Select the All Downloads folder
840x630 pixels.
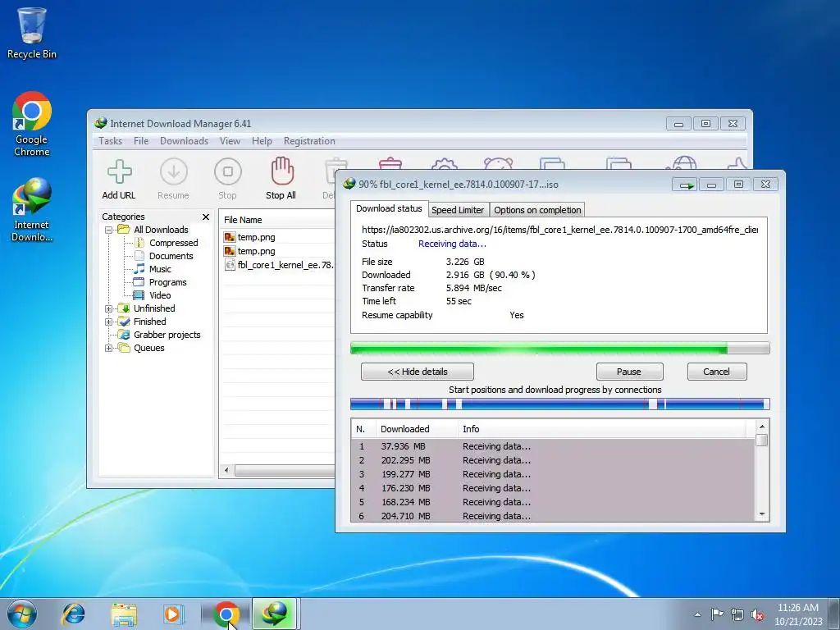[x=161, y=230]
